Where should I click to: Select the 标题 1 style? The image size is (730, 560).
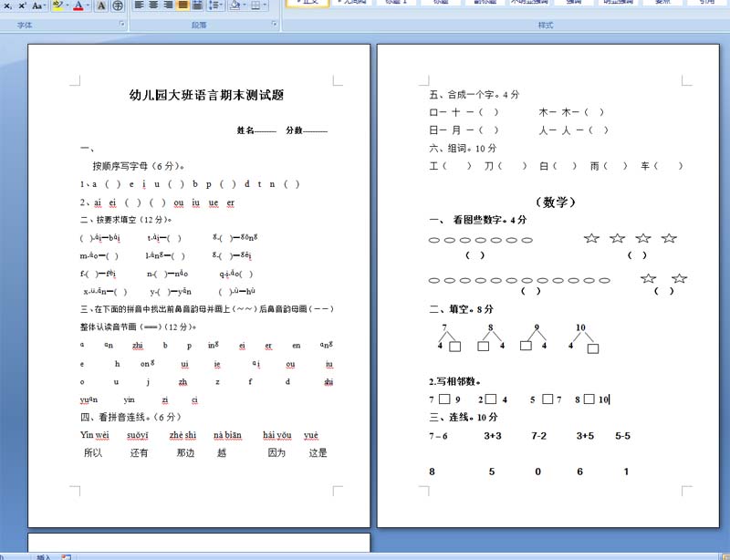pyautogui.click(x=396, y=2)
